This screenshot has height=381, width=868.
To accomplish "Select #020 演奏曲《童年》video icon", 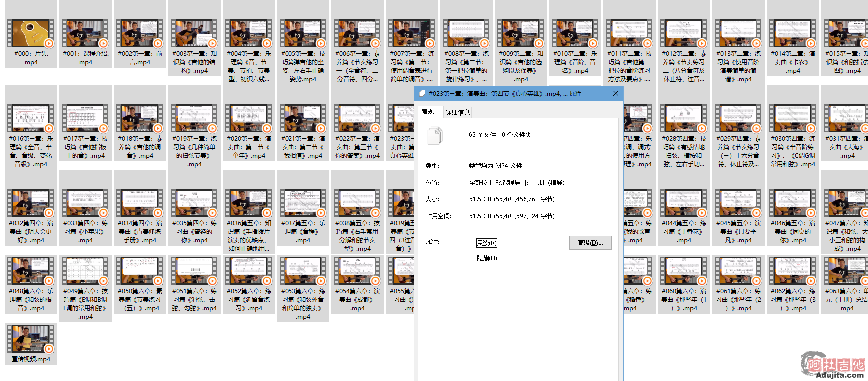I will [249, 118].
